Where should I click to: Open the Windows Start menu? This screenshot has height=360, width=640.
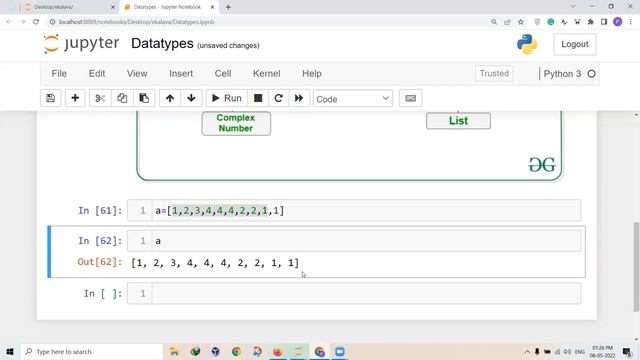coord(10,351)
